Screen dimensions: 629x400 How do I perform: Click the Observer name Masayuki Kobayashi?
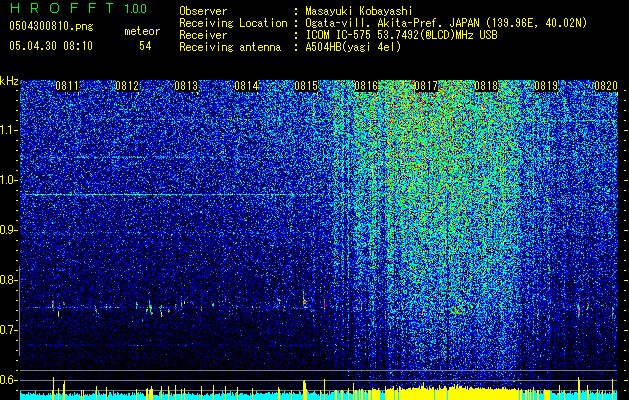click(x=359, y=12)
